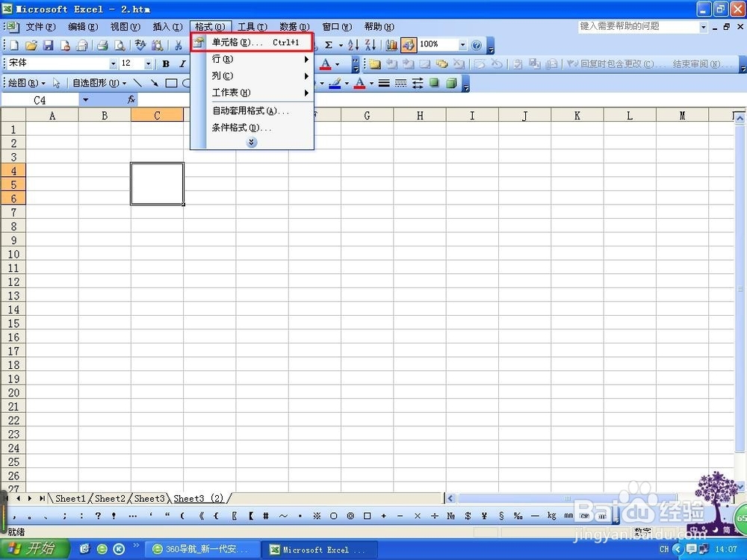Insert a new comment from the Reviewing toolbar
747x560 pixels.
(375, 63)
